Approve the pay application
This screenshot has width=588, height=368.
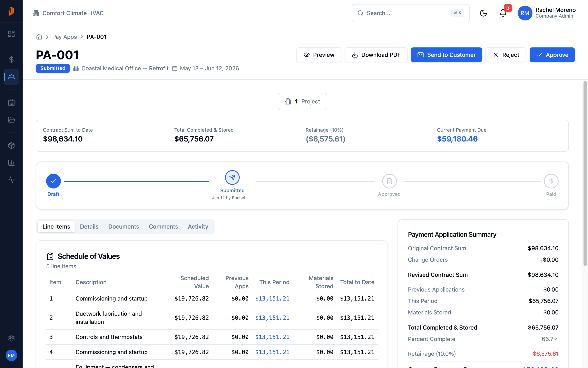(552, 55)
